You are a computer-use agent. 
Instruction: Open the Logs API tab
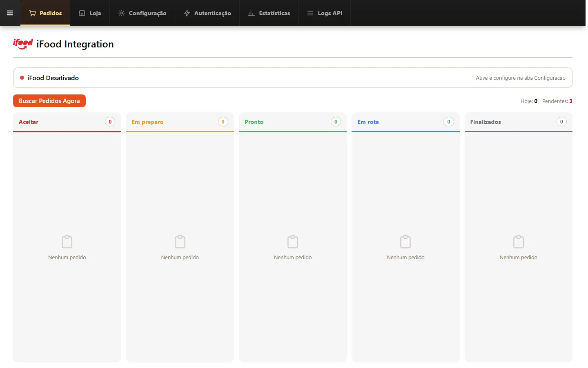pyautogui.click(x=325, y=13)
